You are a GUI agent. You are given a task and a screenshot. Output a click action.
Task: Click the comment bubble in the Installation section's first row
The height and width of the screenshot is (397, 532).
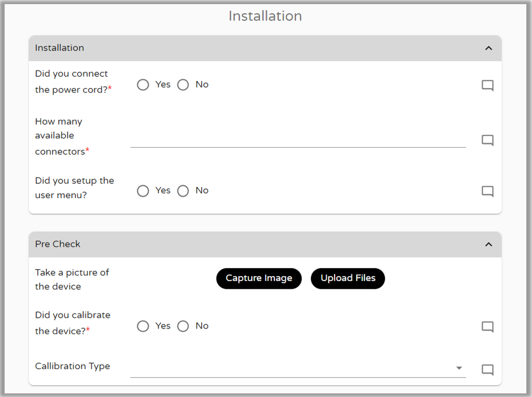click(x=487, y=85)
